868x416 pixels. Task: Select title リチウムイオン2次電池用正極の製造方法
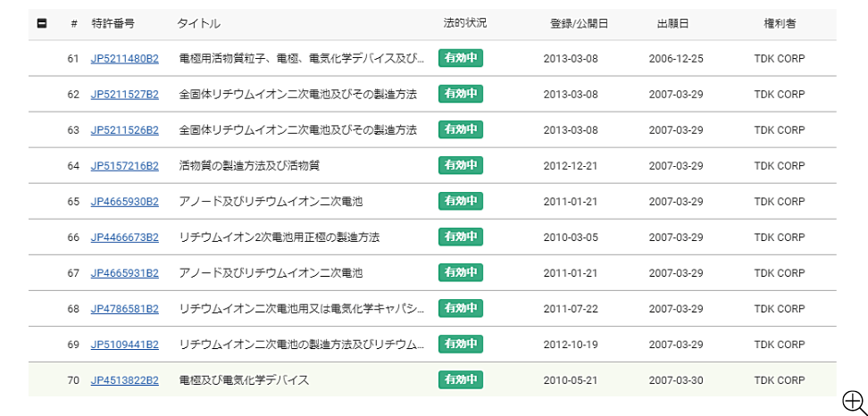click(x=280, y=237)
